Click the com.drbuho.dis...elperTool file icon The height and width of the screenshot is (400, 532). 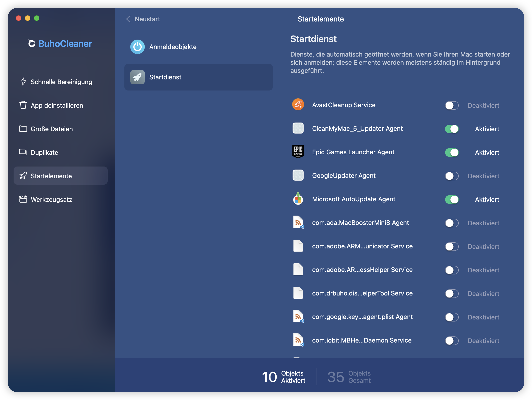pos(298,293)
